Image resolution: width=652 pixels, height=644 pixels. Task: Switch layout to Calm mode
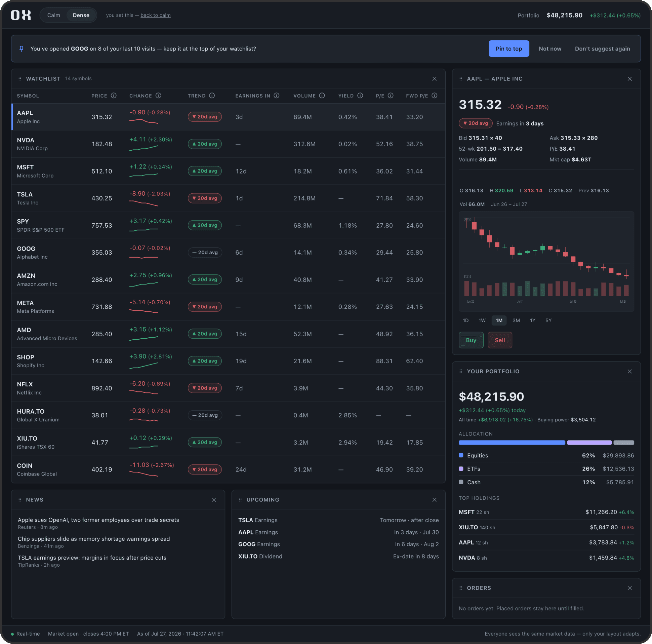pyautogui.click(x=54, y=15)
